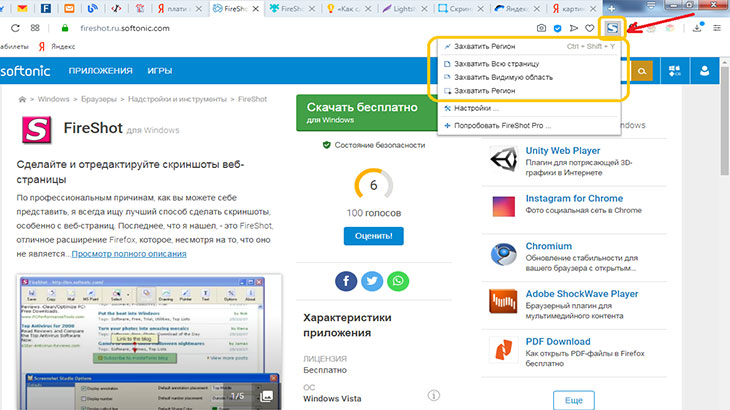Image resolution: width=730 pixels, height=410 pixels.
Task: Share the app via Twitter icon
Action: (x=373, y=281)
